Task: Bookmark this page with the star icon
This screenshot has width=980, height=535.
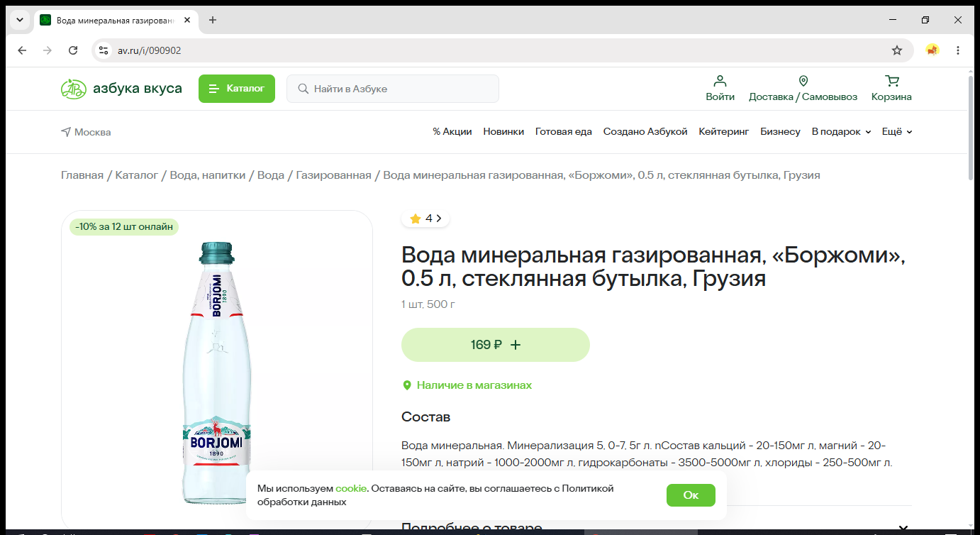Action: coord(897,50)
